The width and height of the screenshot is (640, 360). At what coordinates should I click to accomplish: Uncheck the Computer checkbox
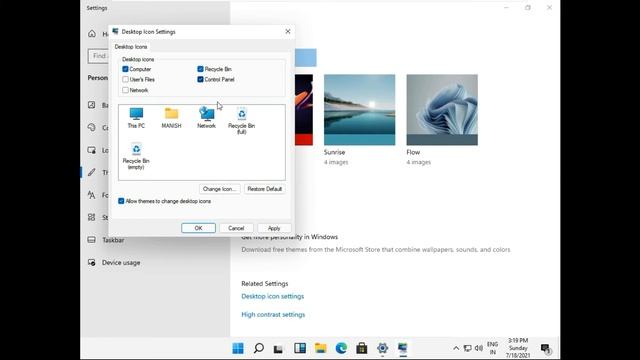coord(125,69)
